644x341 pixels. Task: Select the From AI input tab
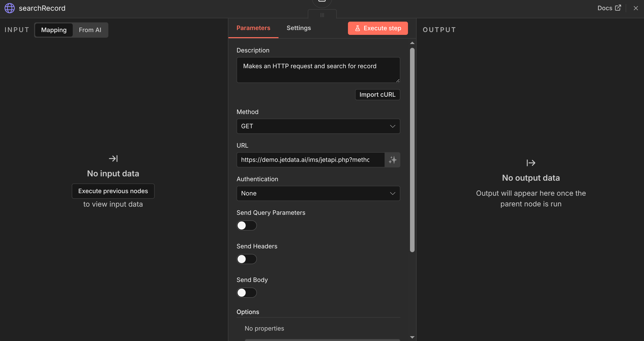(90, 30)
